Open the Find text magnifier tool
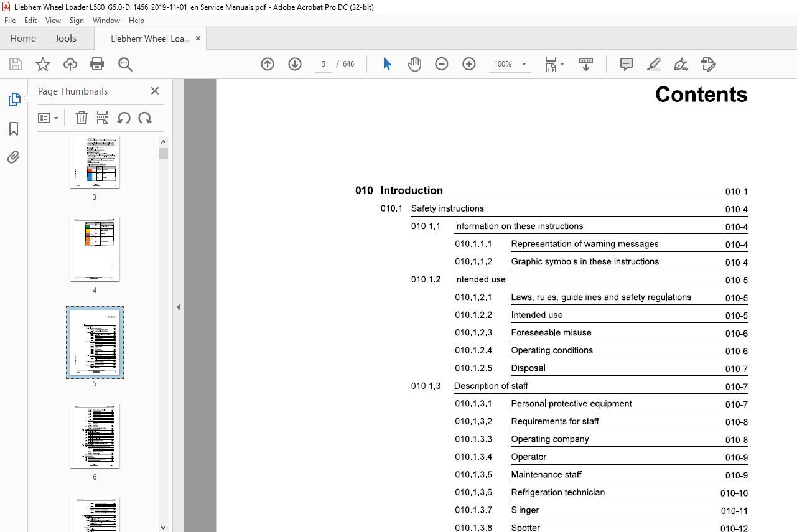The image size is (797, 532). click(x=125, y=64)
